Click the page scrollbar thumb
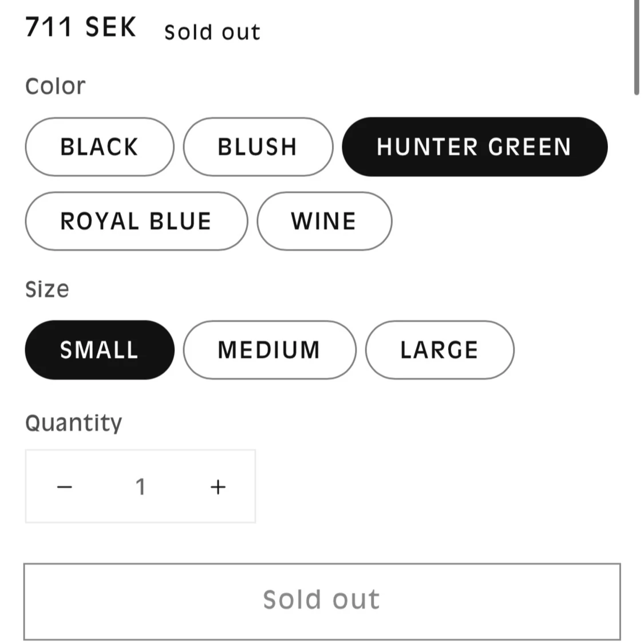The width and height of the screenshot is (644, 644). 636,46
